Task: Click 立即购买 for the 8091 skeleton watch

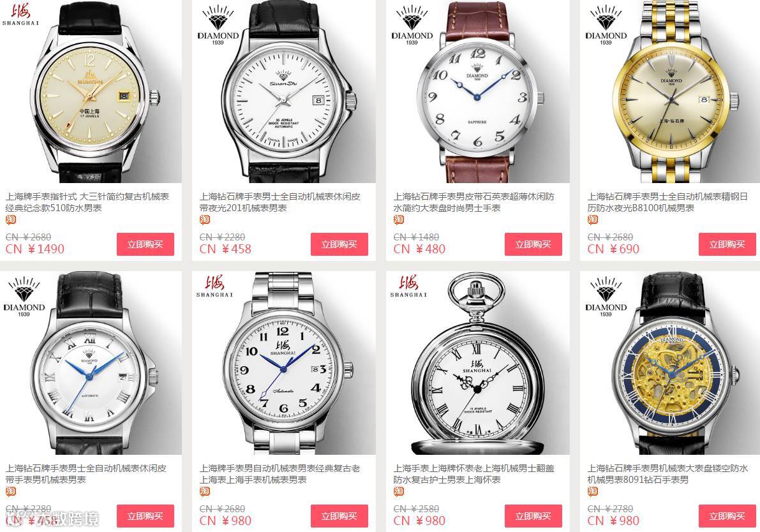Action: click(x=727, y=516)
